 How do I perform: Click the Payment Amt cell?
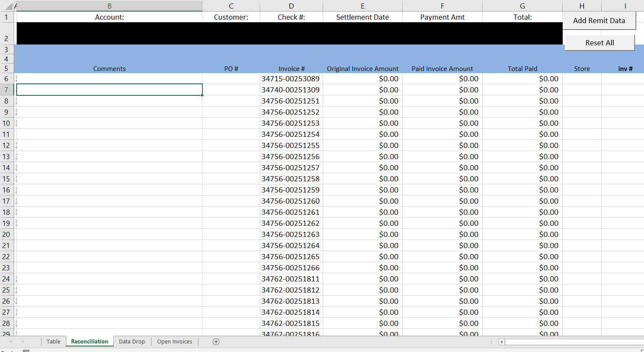pos(442,17)
